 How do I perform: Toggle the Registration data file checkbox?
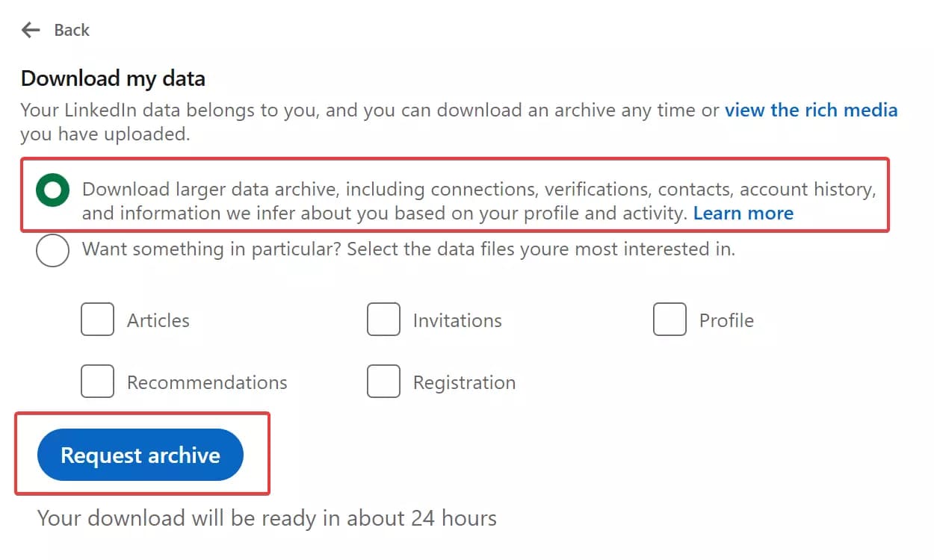(383, 381)
